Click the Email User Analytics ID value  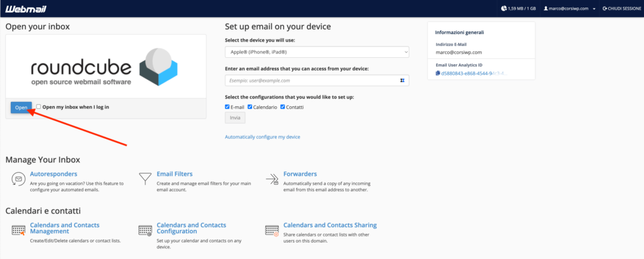(x=474, y=74)
